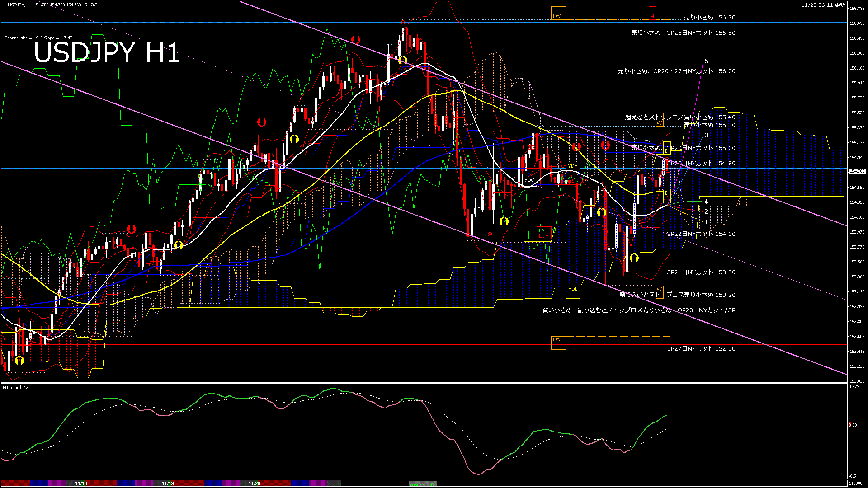This screenshot has height=488, width=868.
Task: Click the wave projection label 5
Action: click(x=706, y=61)
